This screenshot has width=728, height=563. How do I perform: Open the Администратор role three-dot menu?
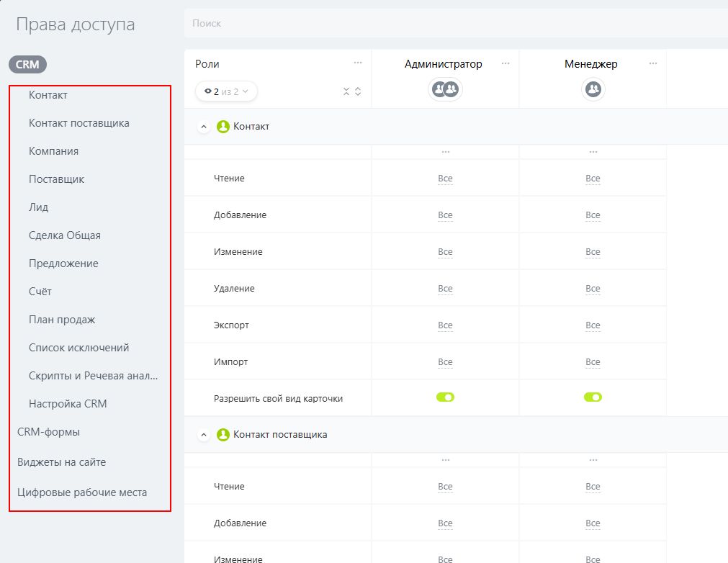[505, 63]
